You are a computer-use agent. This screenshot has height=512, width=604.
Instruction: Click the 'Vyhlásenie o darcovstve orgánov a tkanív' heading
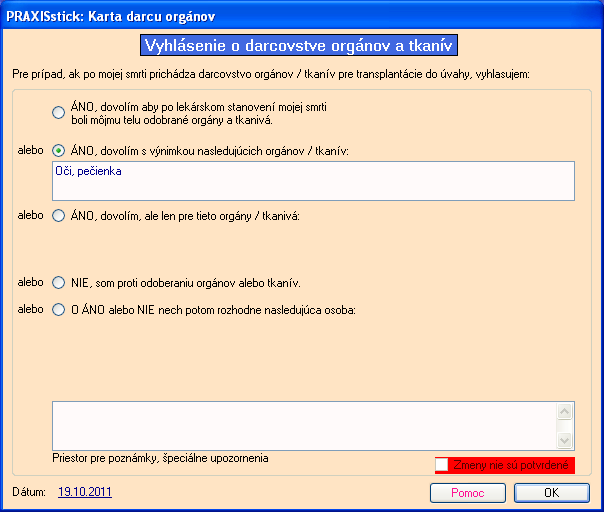pos(301,45)
